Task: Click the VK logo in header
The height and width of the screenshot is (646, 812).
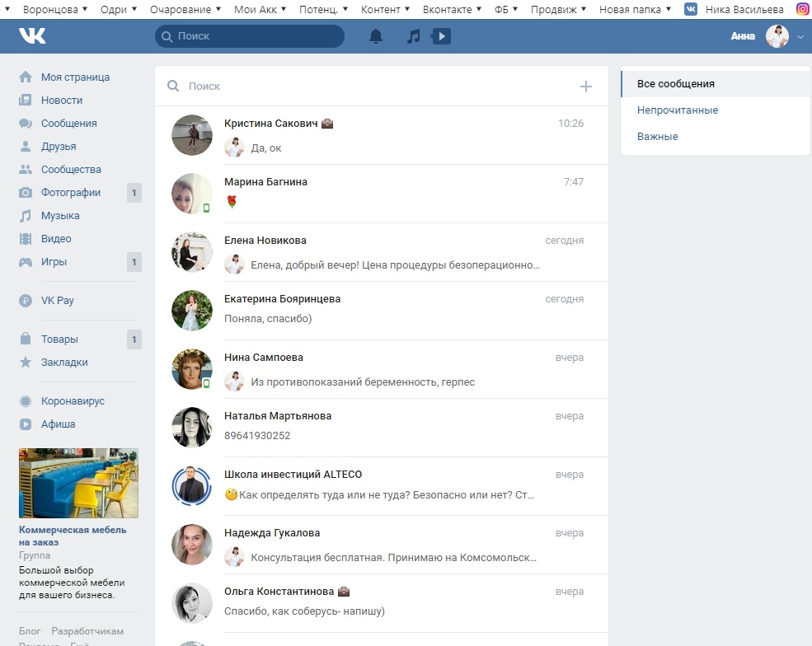Action: [x=32, y=35]
